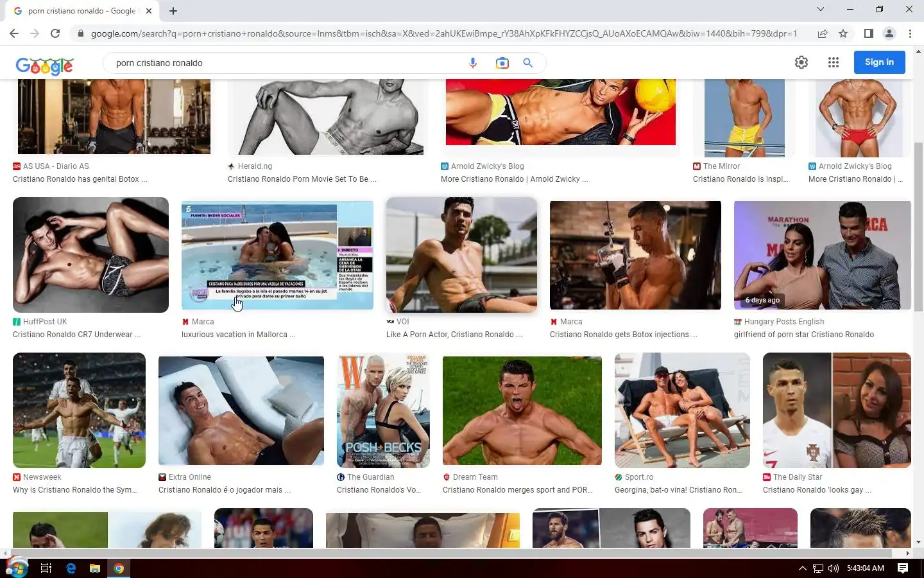Click the Google logo
The image size is (924, 578).
(x=44, y=64)
